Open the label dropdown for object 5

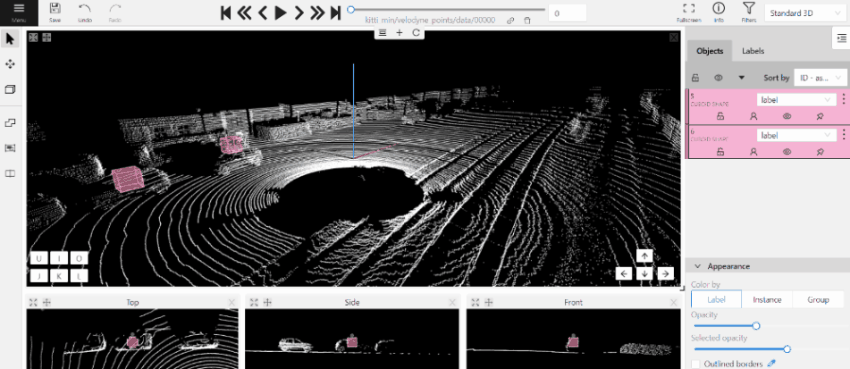[x=796, y=100]
